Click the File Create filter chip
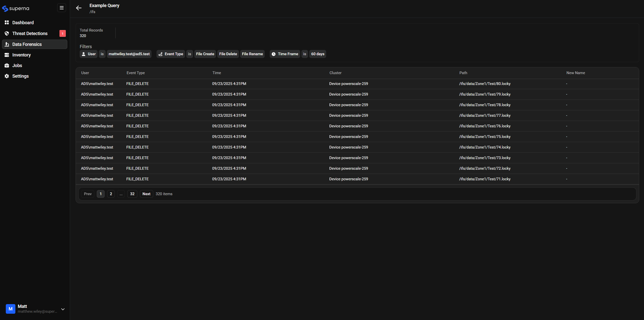 click(x=205, y=54)
